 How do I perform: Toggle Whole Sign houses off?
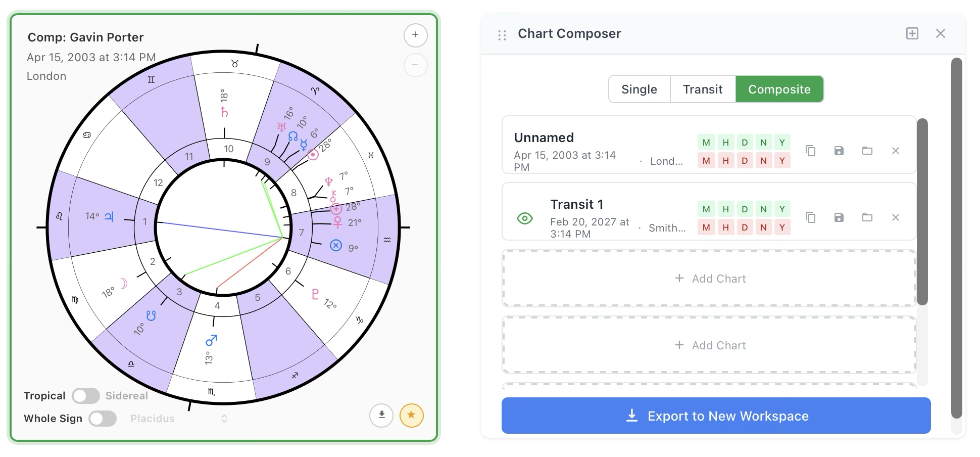(103, 418)
